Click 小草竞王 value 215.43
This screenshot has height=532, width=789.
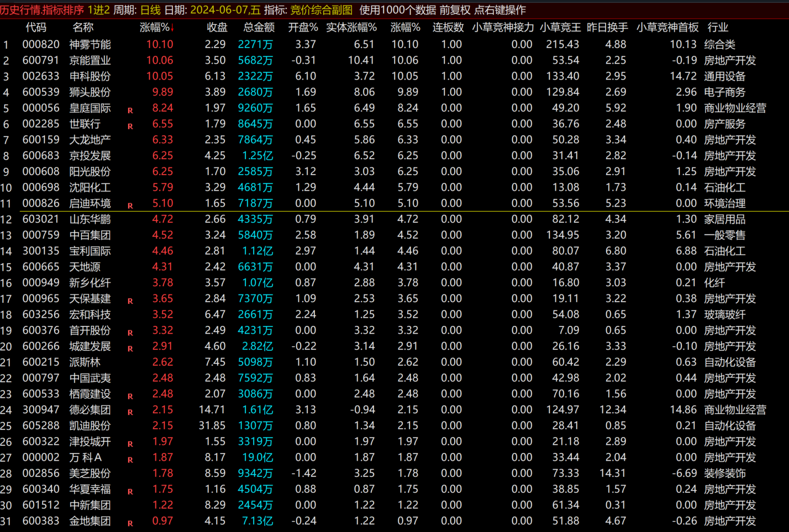[562, 44]
